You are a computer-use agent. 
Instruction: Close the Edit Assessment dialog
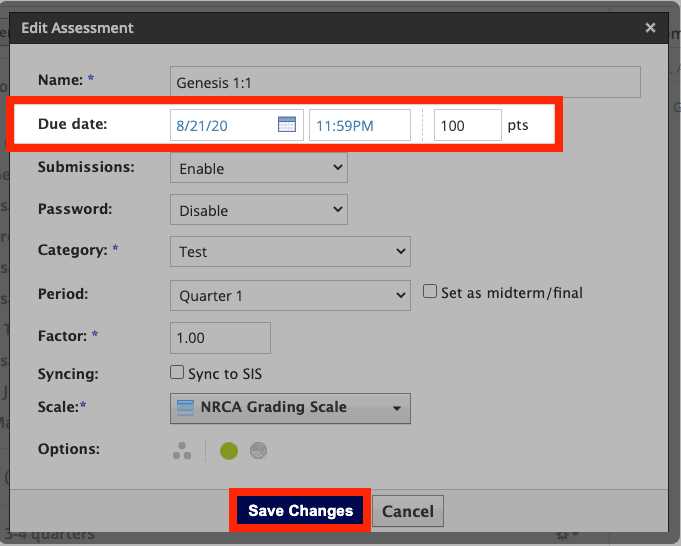650,28
